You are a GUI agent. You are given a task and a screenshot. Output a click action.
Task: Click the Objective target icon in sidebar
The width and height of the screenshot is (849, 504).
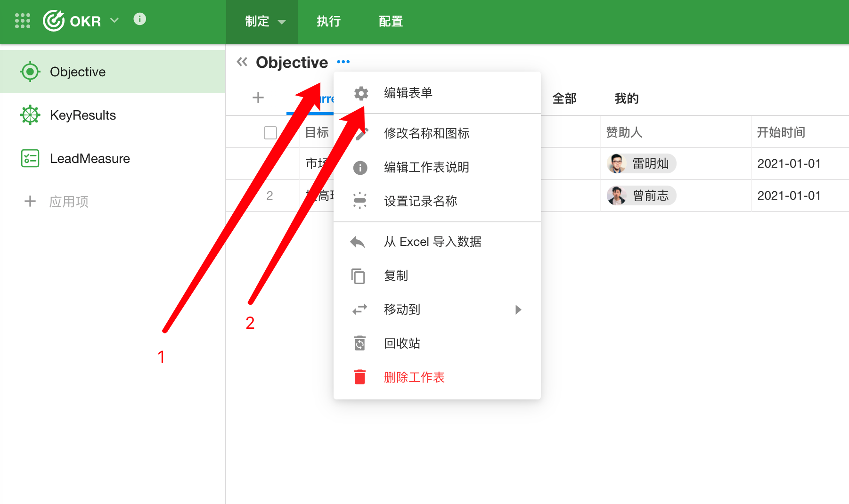(30, 72)
